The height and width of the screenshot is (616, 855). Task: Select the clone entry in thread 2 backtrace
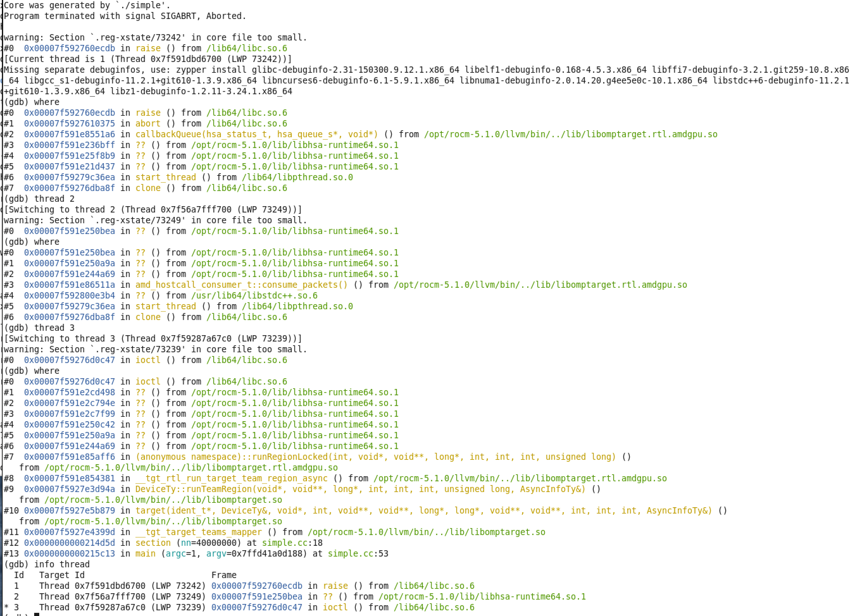(x=148, y=317)
